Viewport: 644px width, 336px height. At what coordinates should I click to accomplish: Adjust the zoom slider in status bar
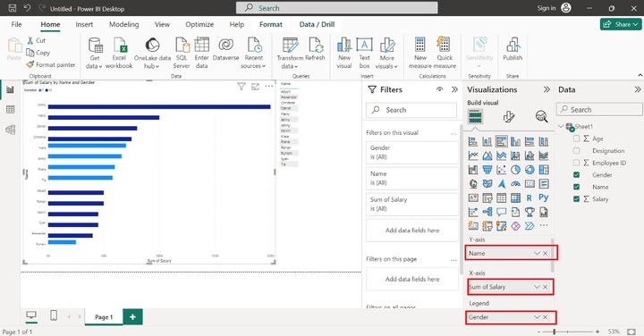pyautogui.click(x=554, y=332)
